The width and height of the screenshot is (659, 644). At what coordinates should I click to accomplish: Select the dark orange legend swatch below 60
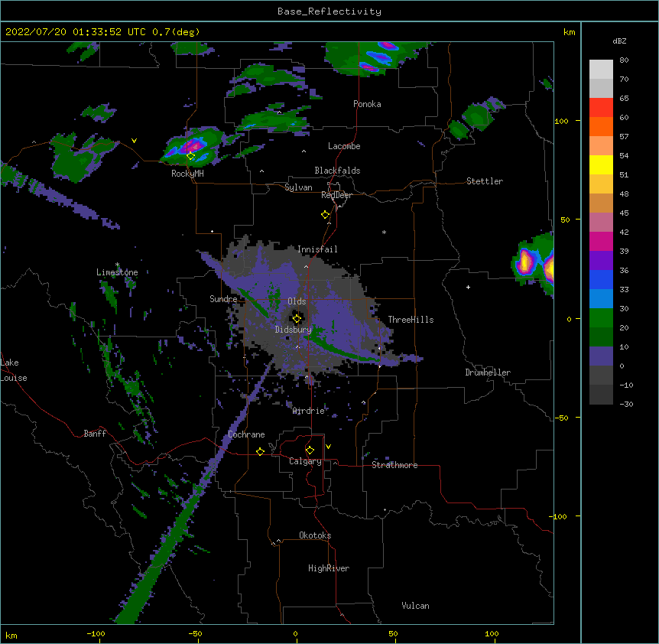click(601, 126)
